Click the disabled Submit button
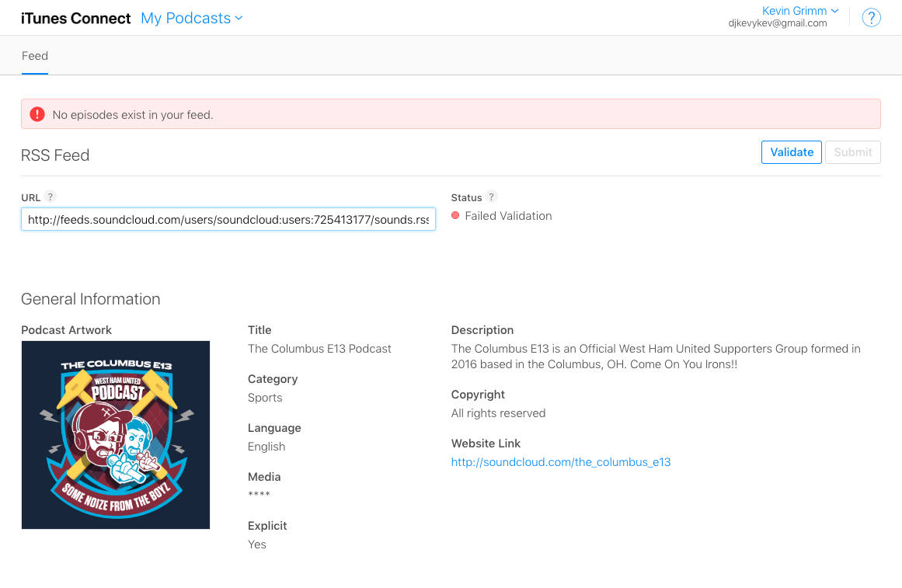The width and height of the screenshot is (902, 588). (x=853, y=152)
